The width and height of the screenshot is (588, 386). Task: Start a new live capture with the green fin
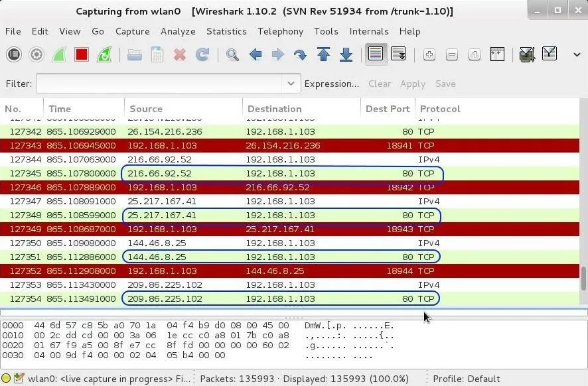point(59,54)
